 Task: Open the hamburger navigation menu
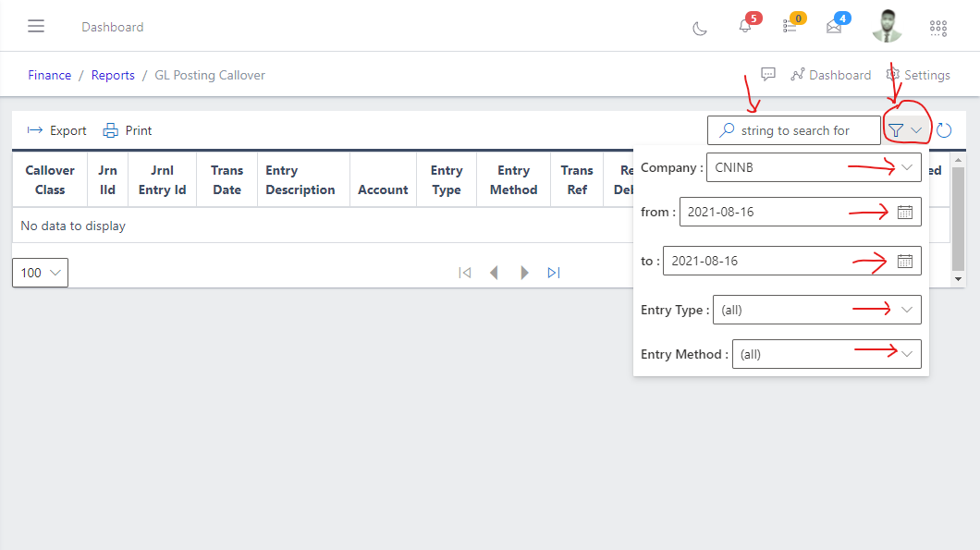pyautogui.click(x=36, y=26)
